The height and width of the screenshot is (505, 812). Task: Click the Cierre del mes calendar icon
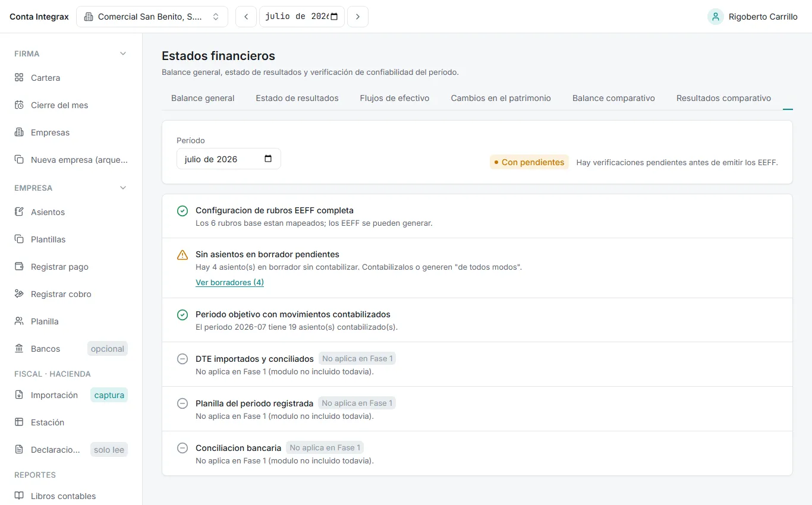coord(19,105)
